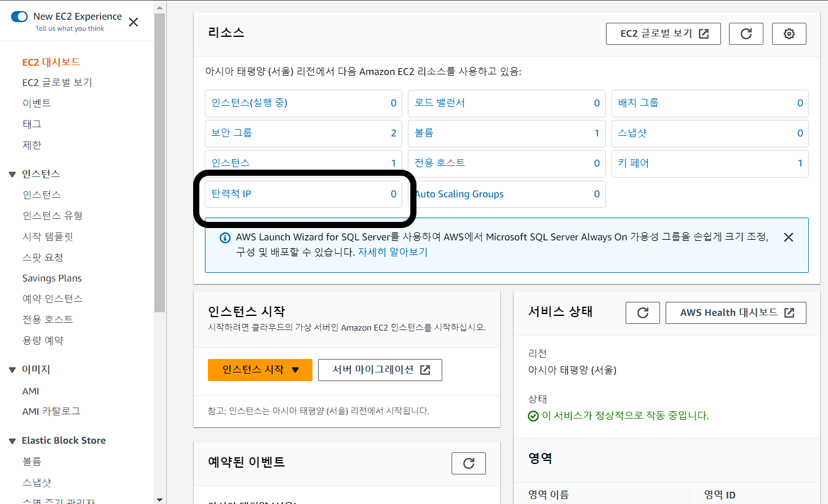828x504 pixels.
Task: Open the 볼륨 resource card link
Action: 424,133
